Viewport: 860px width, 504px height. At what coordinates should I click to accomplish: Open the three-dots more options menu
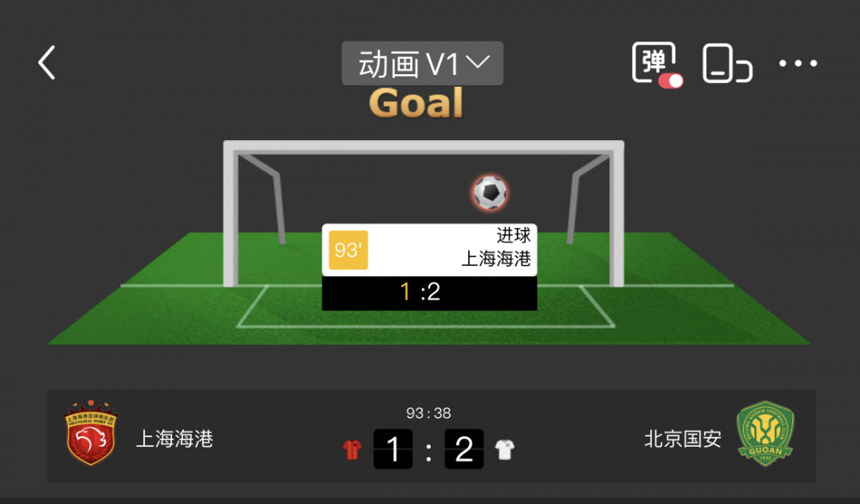[798, 63]
